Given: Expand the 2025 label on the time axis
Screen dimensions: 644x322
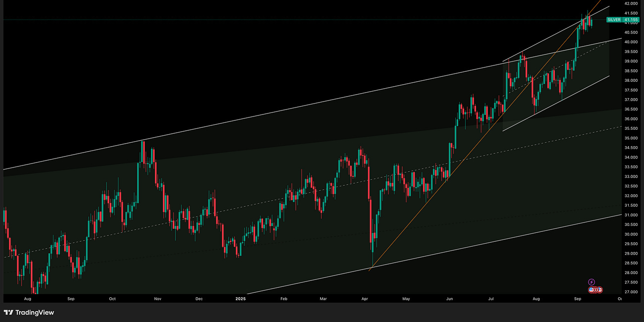Looking at the screenshot, I should click(x=241, y=299).
